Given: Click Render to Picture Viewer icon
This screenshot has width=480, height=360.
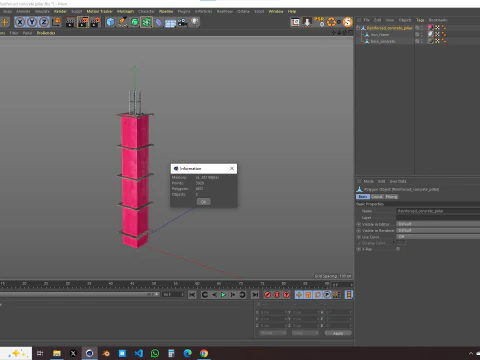Looking at the screenshot, I should [x=83, y=22].
